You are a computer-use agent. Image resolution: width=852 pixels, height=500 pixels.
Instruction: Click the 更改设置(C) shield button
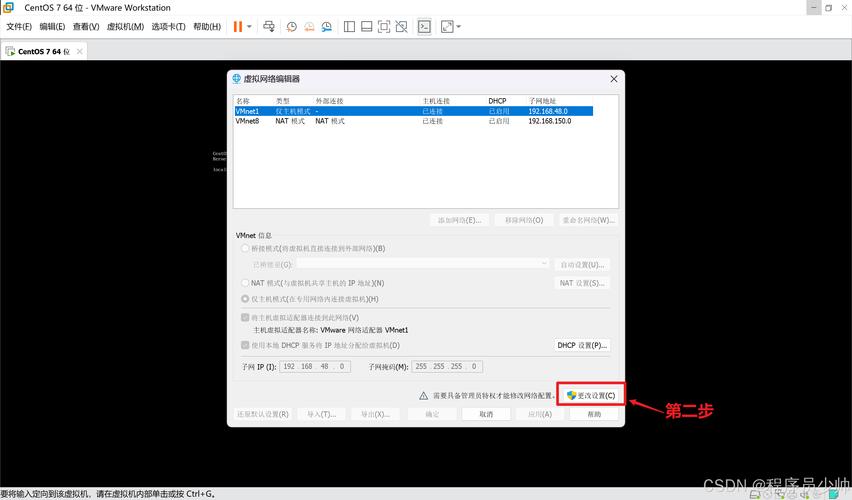[591, 395]
